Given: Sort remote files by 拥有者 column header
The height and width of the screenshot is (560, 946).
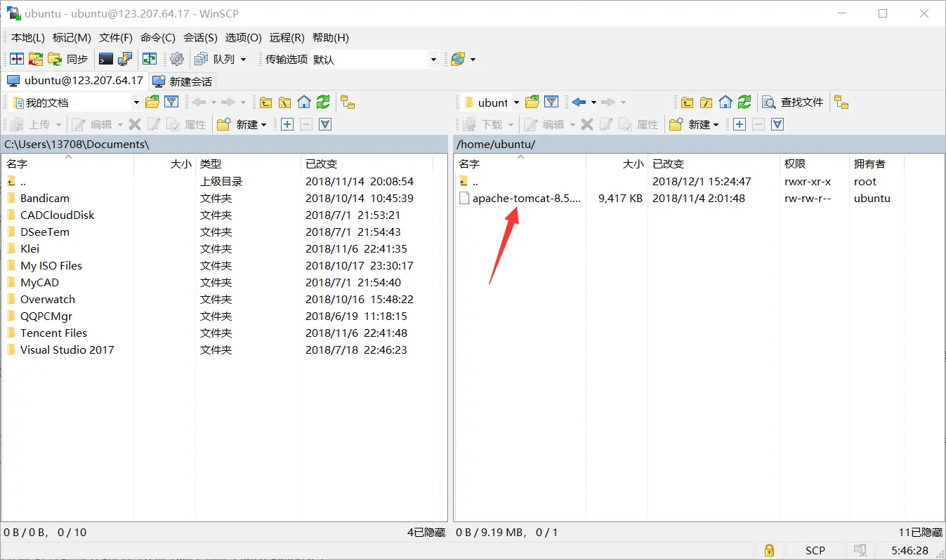Looking at the screenshot, I should point(876,164).
